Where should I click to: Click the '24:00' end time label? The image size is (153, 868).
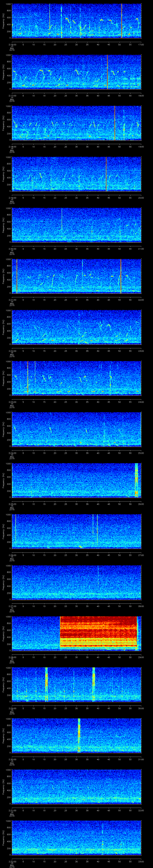tap(141, 402)
